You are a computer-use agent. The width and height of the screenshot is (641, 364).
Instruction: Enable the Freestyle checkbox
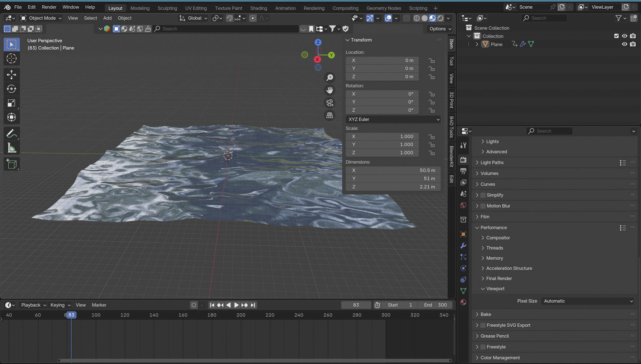click(483, 347)
